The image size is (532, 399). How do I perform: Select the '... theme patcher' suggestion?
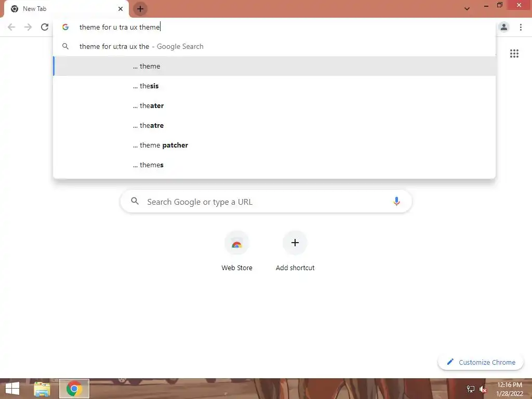pos(274,145)
